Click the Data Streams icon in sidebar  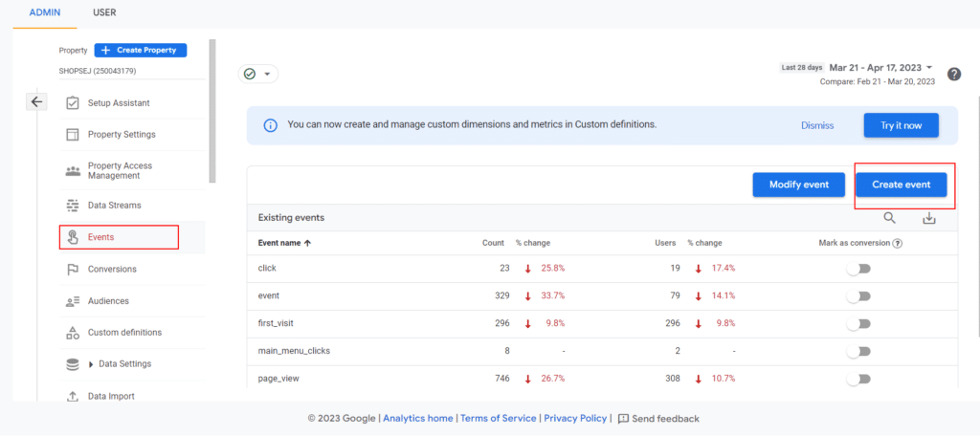click(x=73, y=205)
